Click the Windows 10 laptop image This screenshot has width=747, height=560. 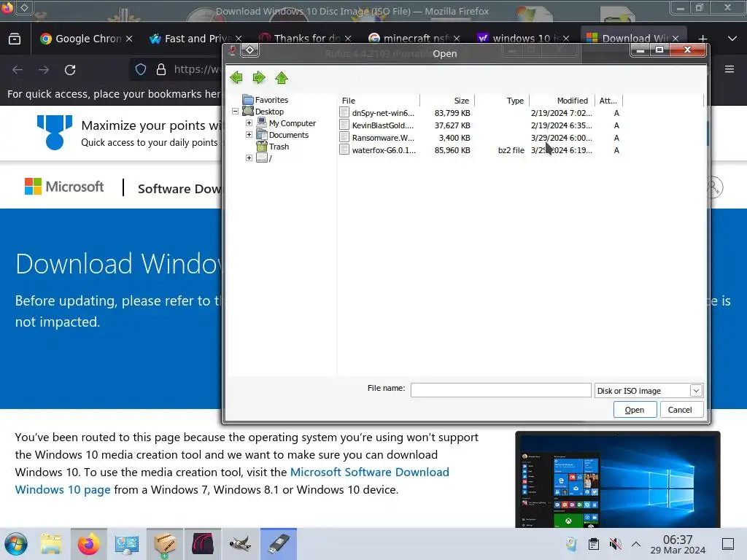617,480
